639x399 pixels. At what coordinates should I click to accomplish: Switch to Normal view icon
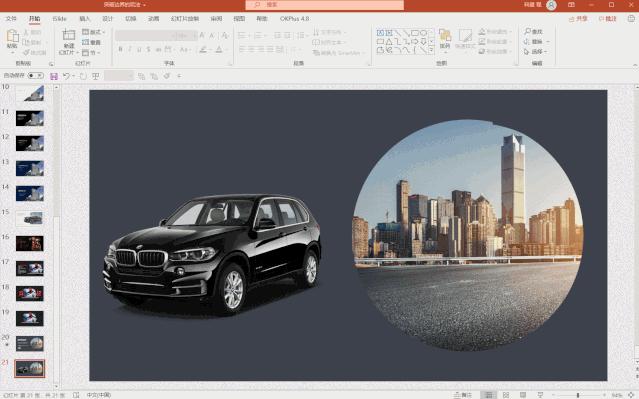point(489,395)
